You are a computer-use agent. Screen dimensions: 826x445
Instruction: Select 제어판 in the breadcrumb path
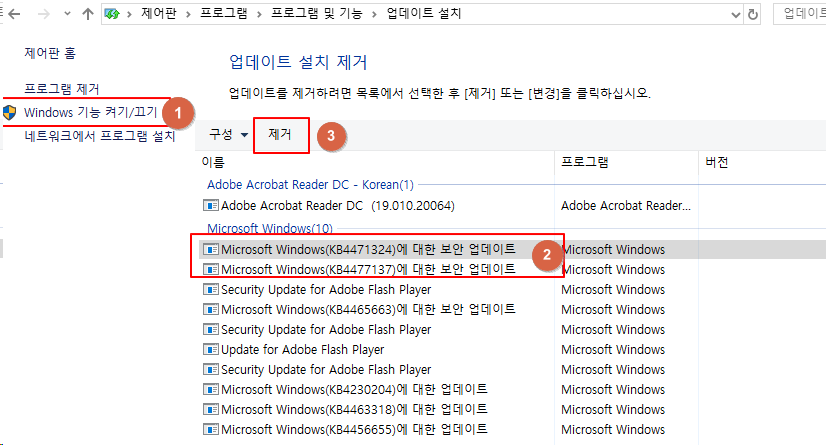pos(159,14)
